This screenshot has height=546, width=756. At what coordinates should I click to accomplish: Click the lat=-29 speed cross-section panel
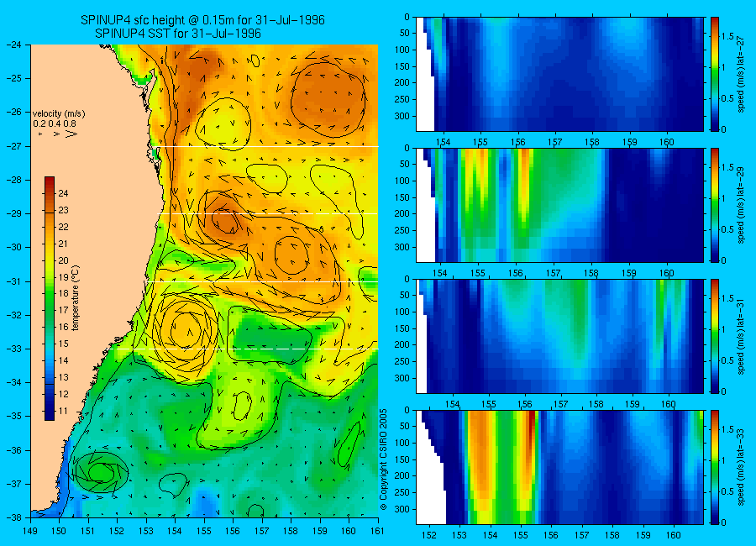tap(559, 205)
